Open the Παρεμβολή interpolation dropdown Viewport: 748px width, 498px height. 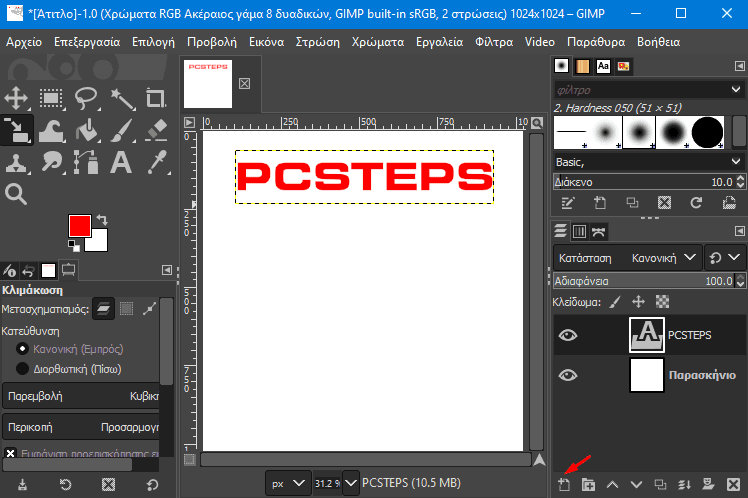point(81,396)
